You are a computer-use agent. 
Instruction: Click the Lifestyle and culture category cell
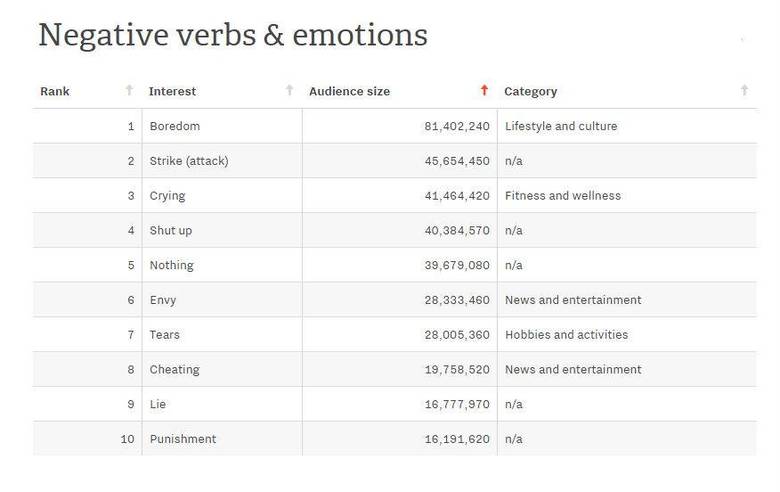pos(561,126)
